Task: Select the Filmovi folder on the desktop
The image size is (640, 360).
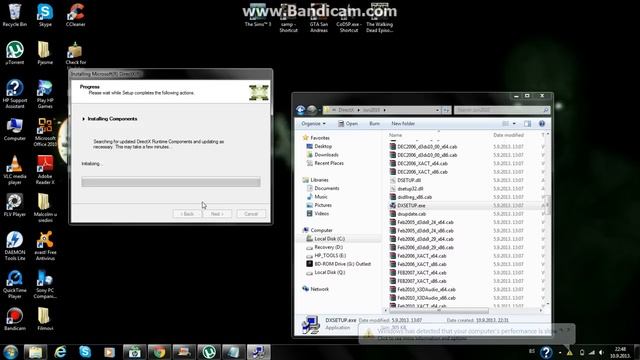Action: 45,319
